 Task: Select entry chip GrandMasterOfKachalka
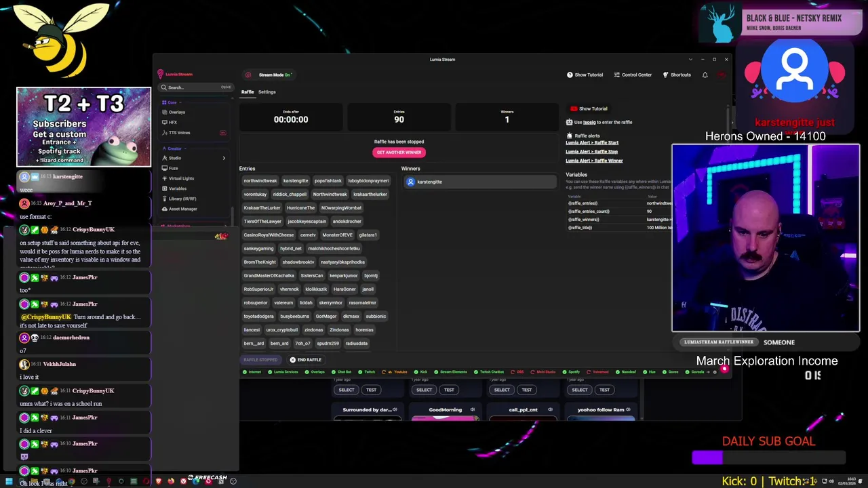[269, 276]
